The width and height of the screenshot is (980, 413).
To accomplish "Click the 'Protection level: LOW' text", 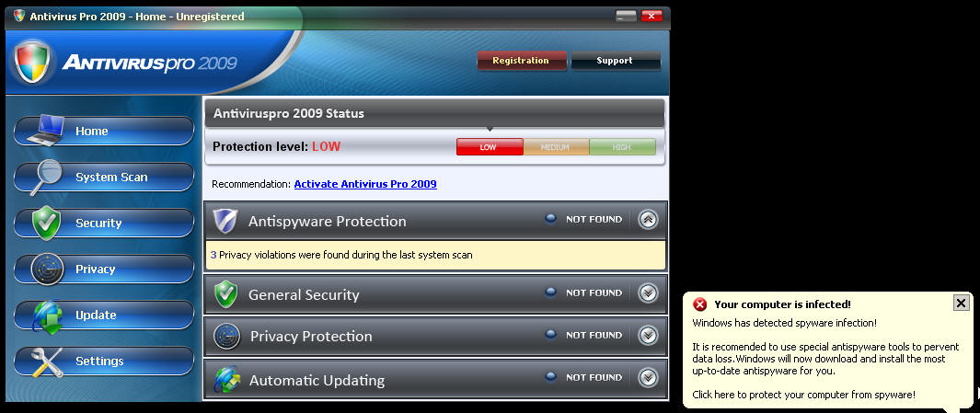I will 276,147.
